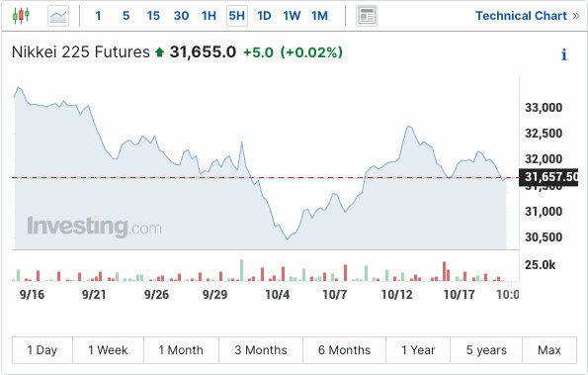This screenshot has height=375, width=588.
Task: Click the 33,000 axis label
Action: tap(544, 108)
